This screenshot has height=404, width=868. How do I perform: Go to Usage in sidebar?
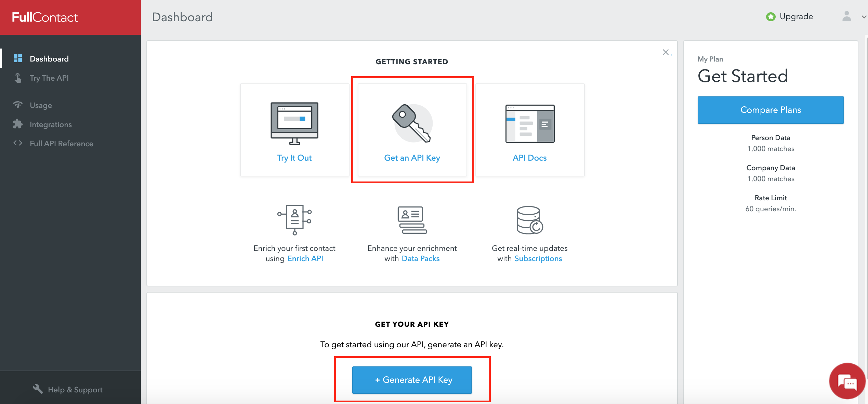(x=41, y=105)
